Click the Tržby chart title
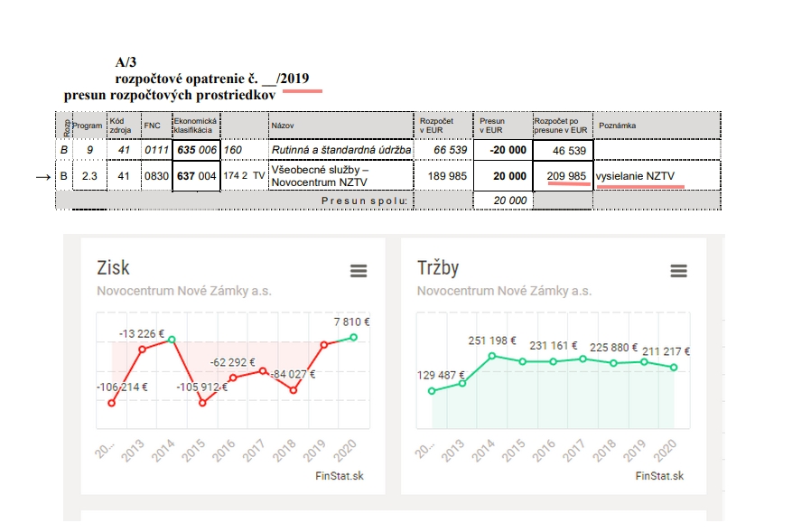Screen dimensions: 792x532 [x=438, y=267]
